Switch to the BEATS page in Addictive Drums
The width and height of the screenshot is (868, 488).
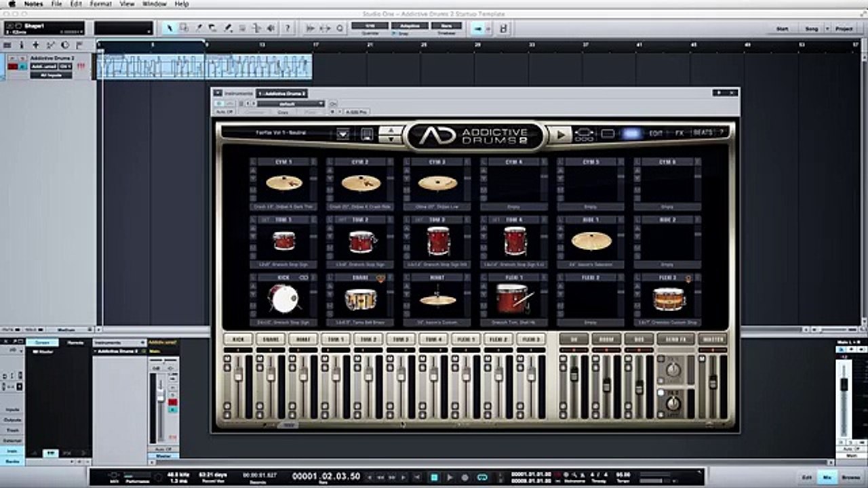tap(703, 133)
